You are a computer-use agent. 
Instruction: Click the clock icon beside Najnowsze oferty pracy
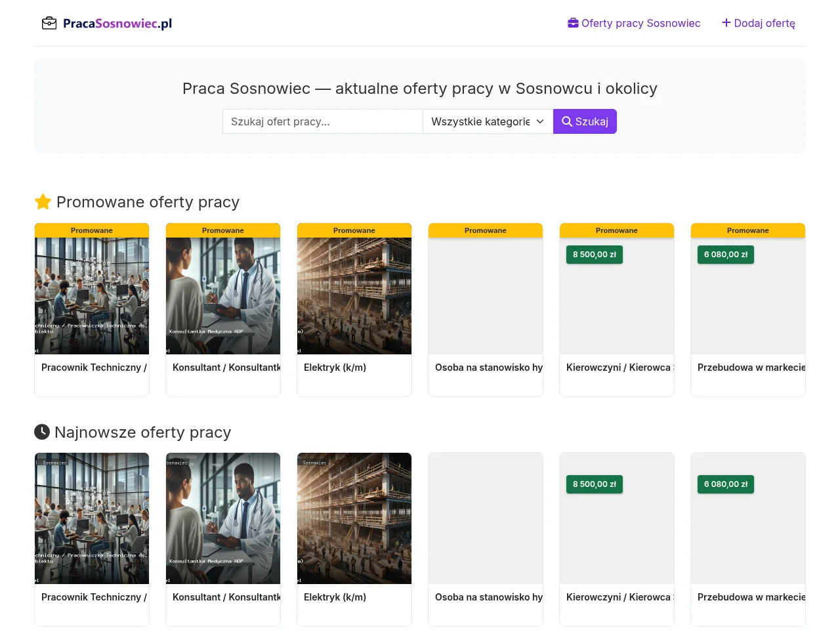pyautogui.click(x=42, y=432)
